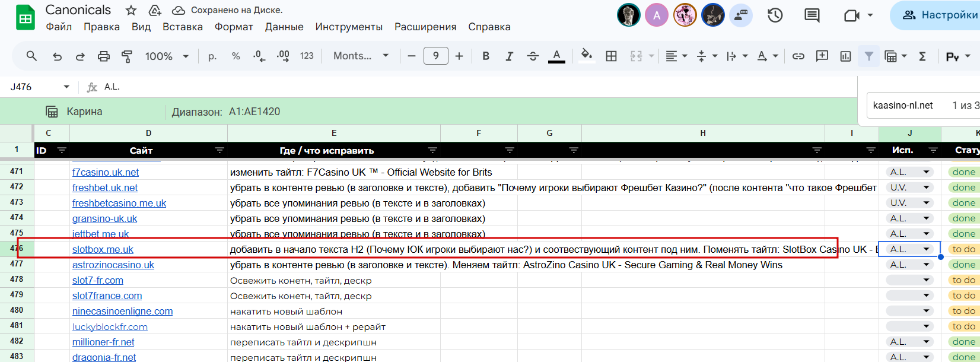Apply bold formatting
This screenshot has width=980, height=362.
click(x=486, y=56)
